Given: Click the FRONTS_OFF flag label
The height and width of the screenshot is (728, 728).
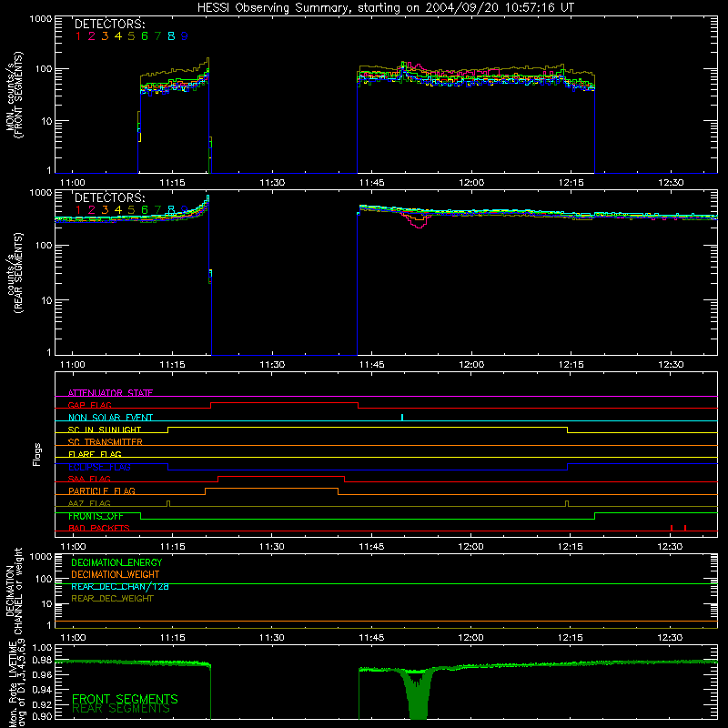Looking at the screenshot, I should [x=96, y=516].
